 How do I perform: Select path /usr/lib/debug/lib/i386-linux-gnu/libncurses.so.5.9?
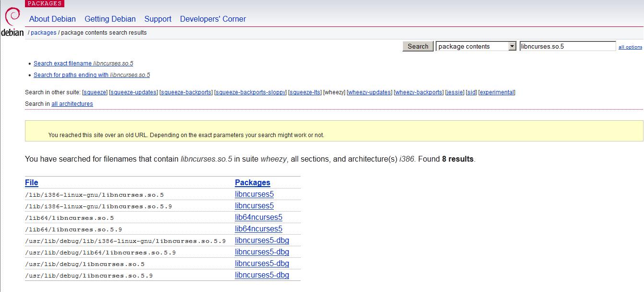(125, 241)
